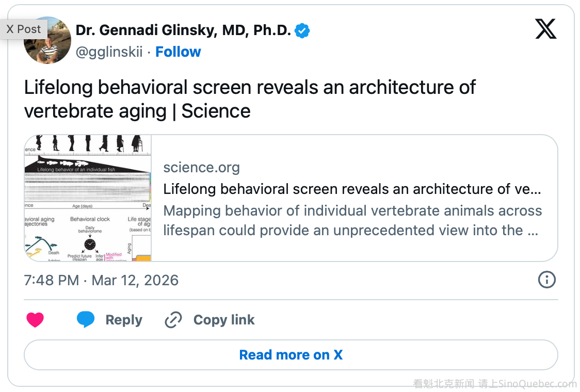Image resolution: width=580 pixels, height=392 pixels.
Task: Click the blue verified badge next to the name
Action: click(302, 31)
